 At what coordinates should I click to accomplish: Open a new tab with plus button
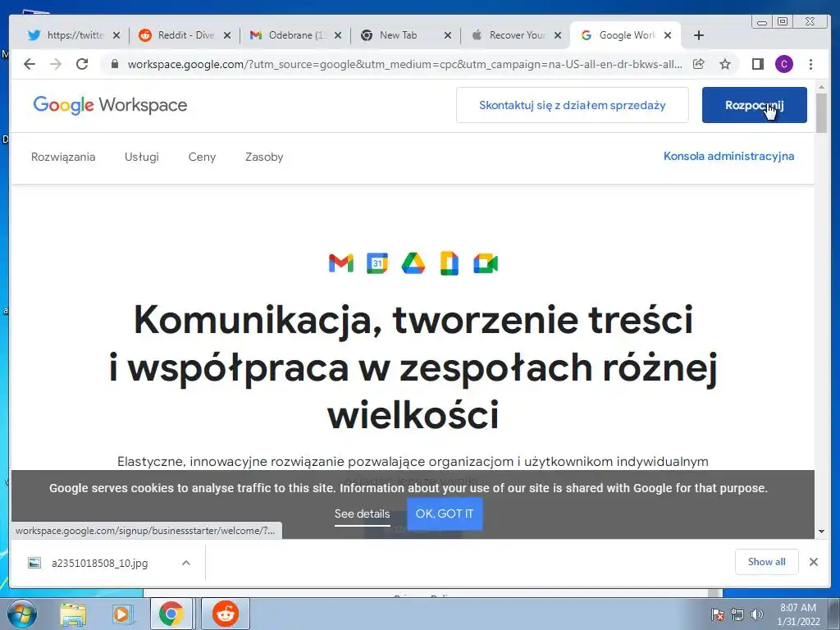[699, 35]
